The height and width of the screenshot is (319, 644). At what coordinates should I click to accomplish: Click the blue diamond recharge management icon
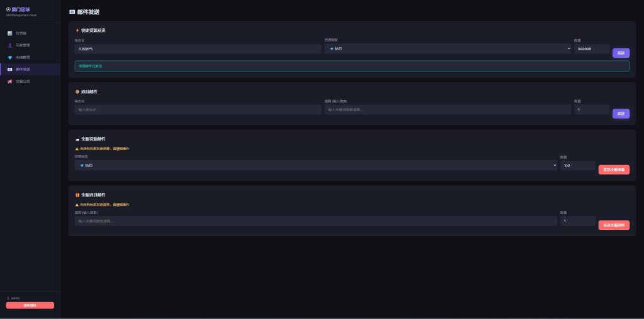10,57
